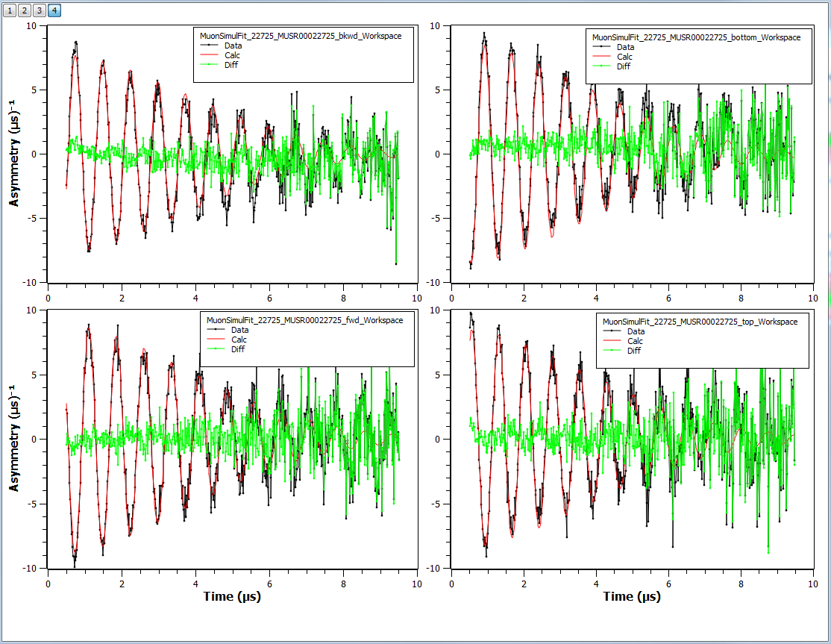Click red Calc line swatch in bottom legend
The height and width of the screenshot is (644, 831).
click(600, 57)
